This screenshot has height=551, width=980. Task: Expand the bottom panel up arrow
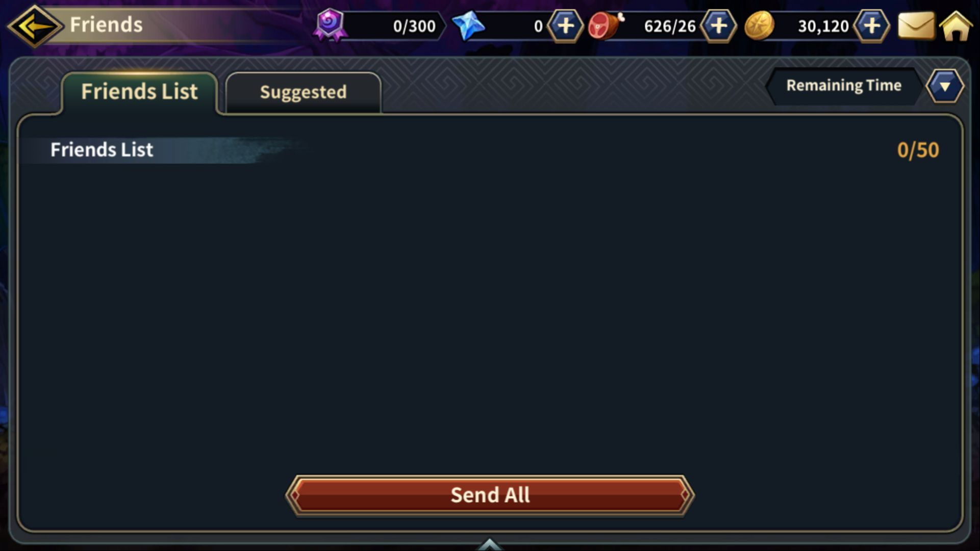pos(489,544)
